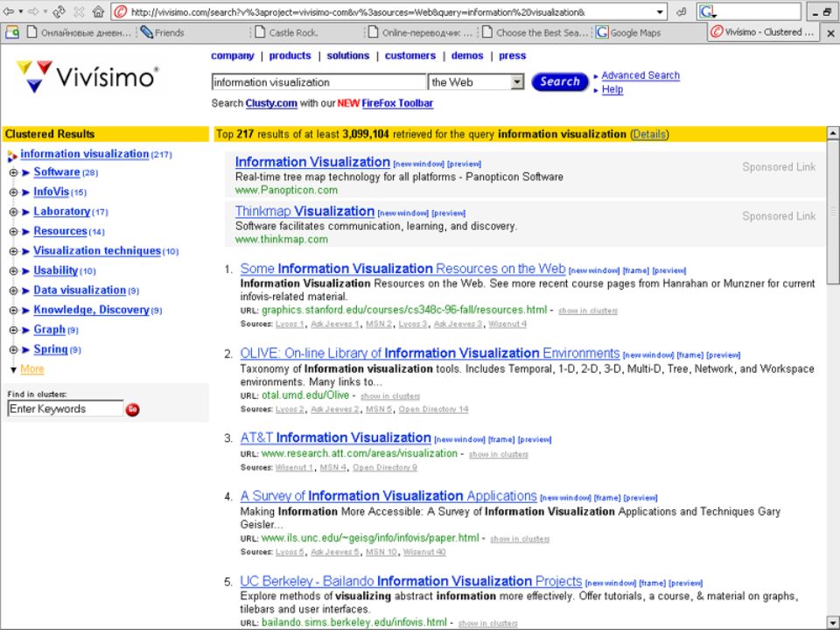Close the current tab with the X
840x630 pixels.
[x=830, y=33]
